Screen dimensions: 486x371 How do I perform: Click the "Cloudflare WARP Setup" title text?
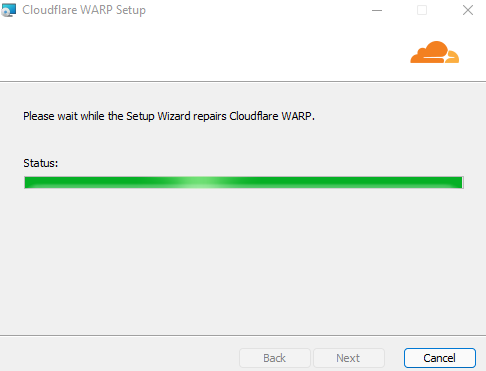pos(84,10)
